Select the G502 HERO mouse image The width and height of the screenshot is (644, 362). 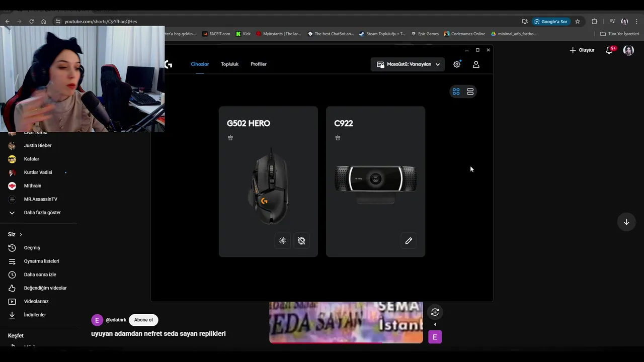click(268, 186)
